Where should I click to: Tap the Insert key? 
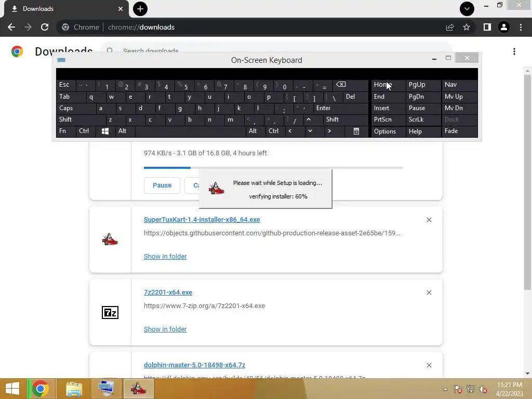click(x=388, y=108)
